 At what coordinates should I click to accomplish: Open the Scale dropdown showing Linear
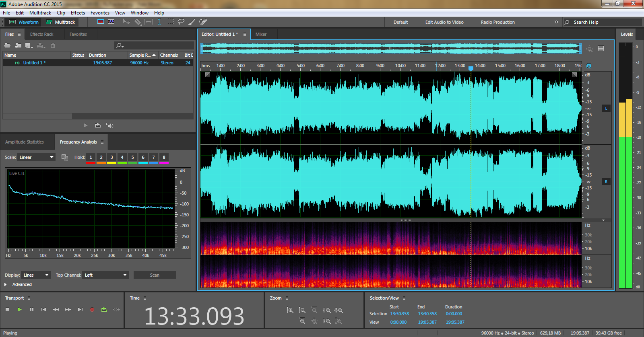(36, 157)
